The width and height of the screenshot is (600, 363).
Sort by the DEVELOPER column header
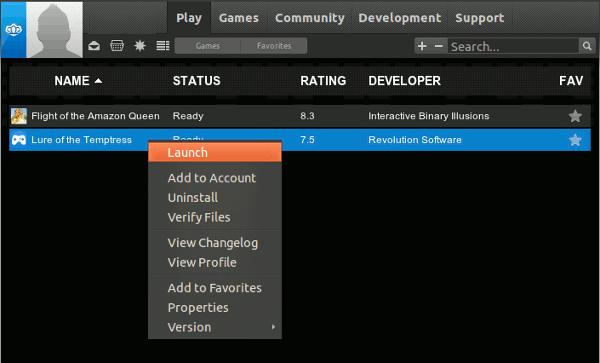pyautogui.click(x=404, y=81)
